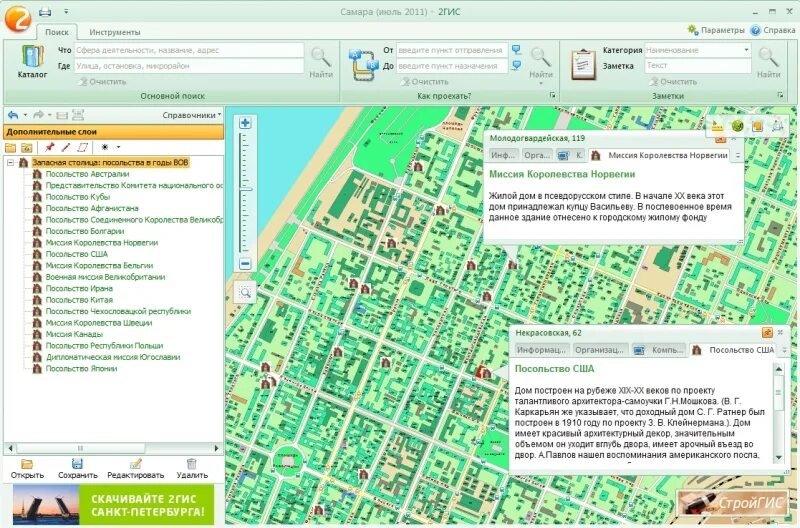Click the green globe icon on map toolbar
The height and width of the screenshot is (528, 800).
[737, 126]
